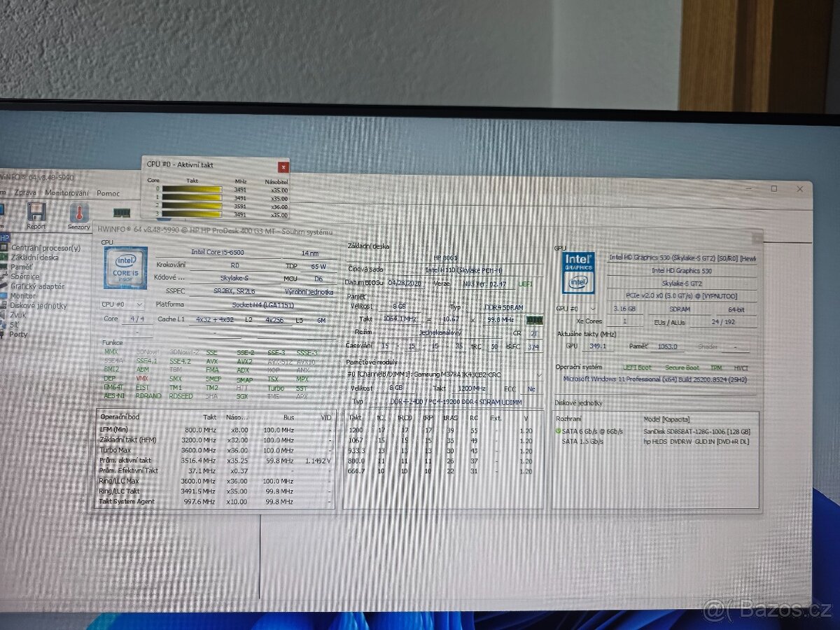
Task: Click the AES-NI feature flag
Action: pyautogui.click(x=113, y=395)
